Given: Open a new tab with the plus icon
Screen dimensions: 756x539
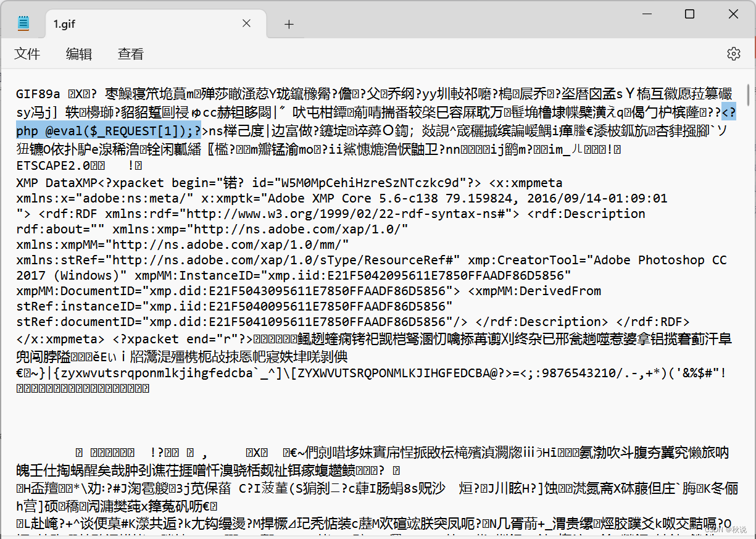Looking at the screenshot, I should (288, 23).
